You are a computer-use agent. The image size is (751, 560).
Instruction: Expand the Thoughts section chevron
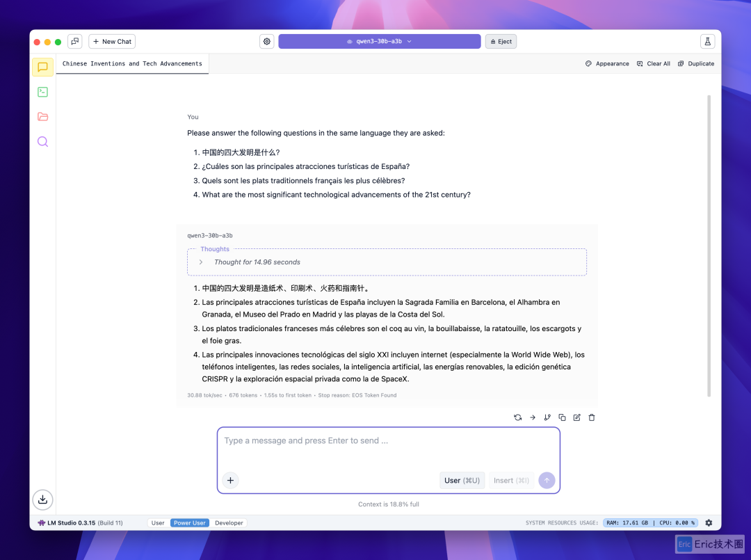pos(201,262)
